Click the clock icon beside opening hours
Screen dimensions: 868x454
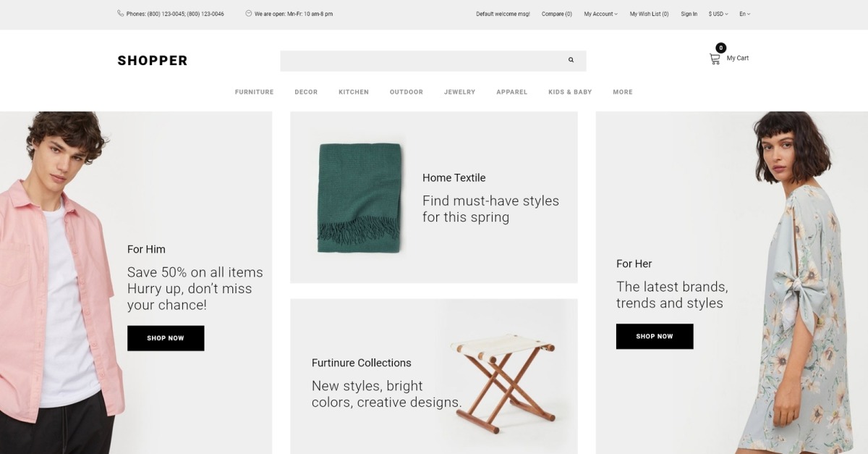(x=249, y=13)
